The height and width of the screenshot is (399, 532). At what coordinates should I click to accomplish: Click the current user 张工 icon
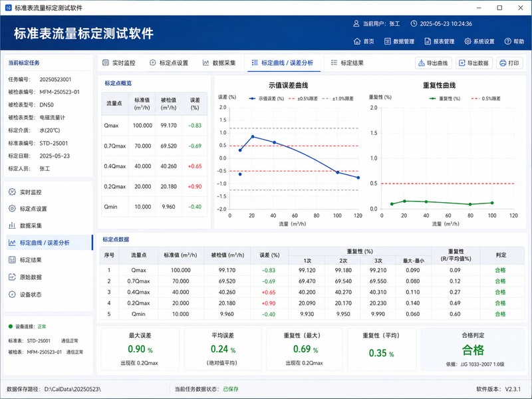pos(356,24)
